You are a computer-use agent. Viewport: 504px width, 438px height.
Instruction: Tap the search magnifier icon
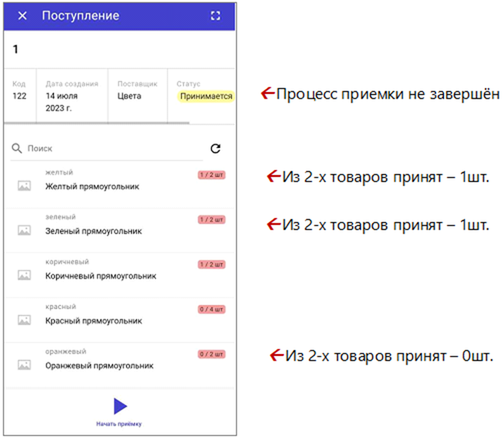(17, 148)
